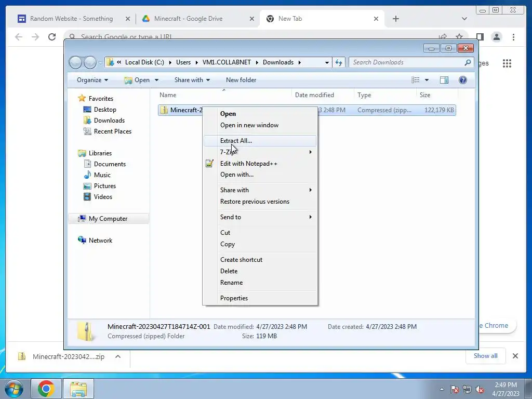The width and height of the screenshot is (532, 399).
Task: Select Create shortcut menu entry
Action: point(260,260)
